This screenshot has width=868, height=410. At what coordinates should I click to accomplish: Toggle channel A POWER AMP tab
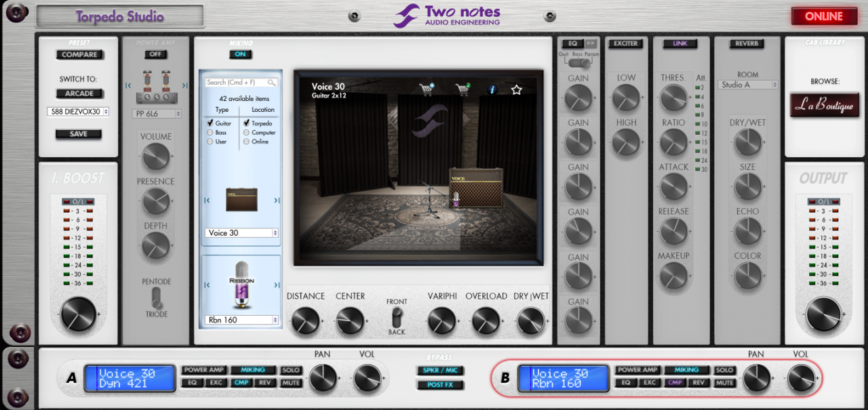(204, 370)
